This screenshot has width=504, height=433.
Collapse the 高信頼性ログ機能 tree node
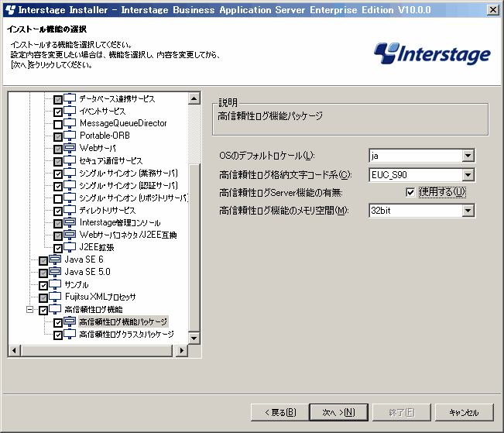coord(29,310)
